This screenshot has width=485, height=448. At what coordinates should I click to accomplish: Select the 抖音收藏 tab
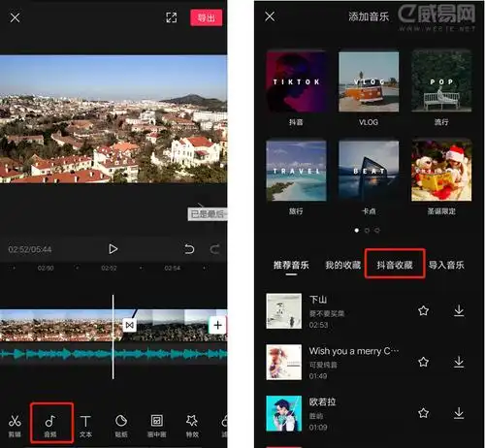point(395,265)
